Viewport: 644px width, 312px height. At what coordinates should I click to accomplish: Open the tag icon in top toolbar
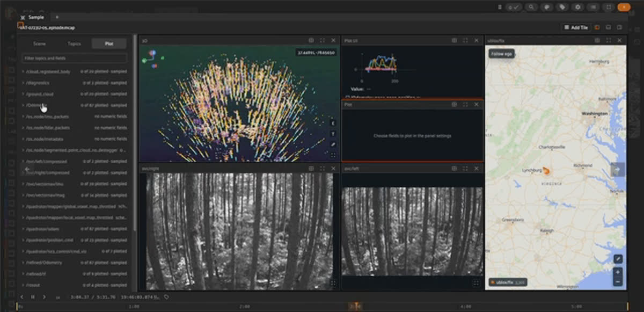pyautogui.click(x=562, y=7)
